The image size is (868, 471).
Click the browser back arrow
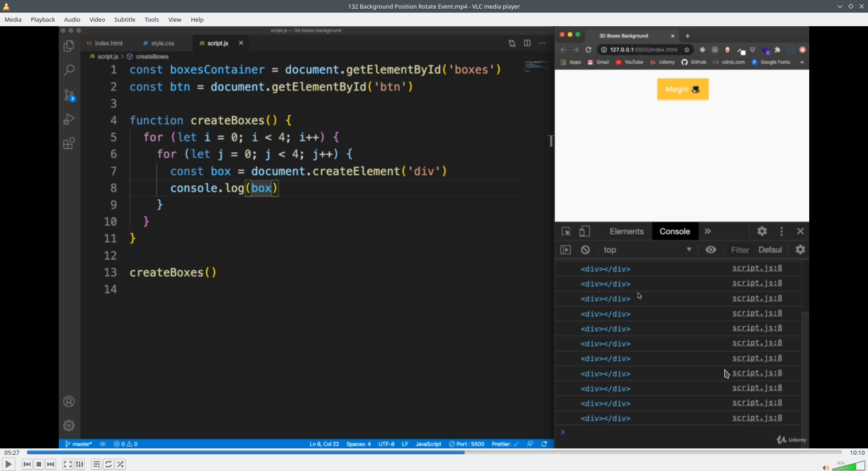[563, 50]
